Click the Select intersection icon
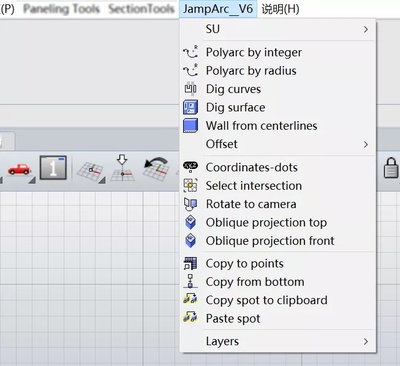Image resolution: width=400 pixels, height=366 pixels. tap(191, 186)
